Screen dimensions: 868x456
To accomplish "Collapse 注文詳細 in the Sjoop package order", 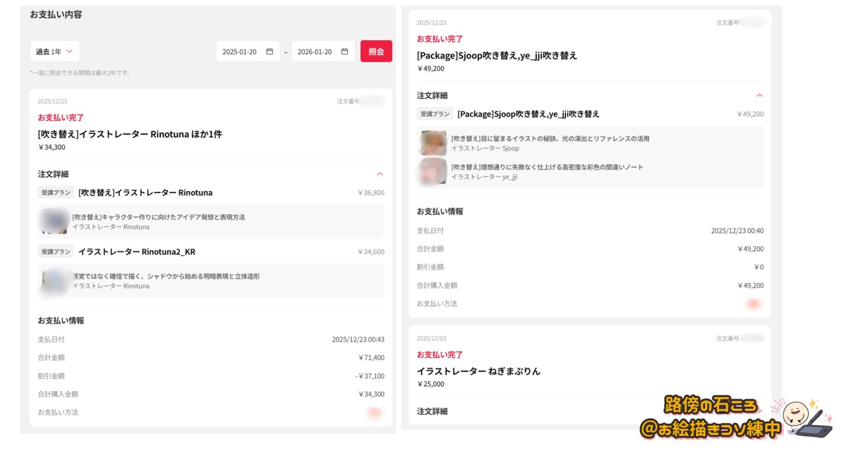I will pyautogui.click(x=759, y=95).
